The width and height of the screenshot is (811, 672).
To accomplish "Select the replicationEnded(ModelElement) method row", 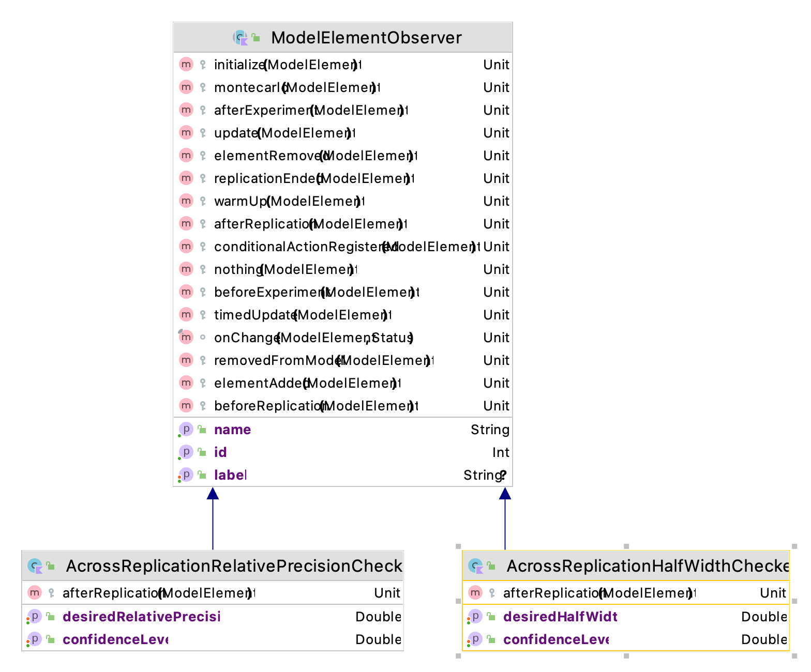I will tap(343, 178).
